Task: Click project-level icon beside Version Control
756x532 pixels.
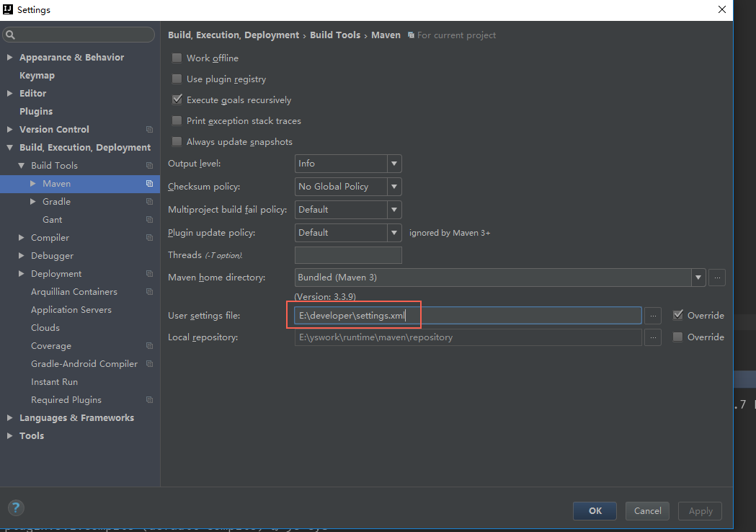Action: click(x=149, y=129)
